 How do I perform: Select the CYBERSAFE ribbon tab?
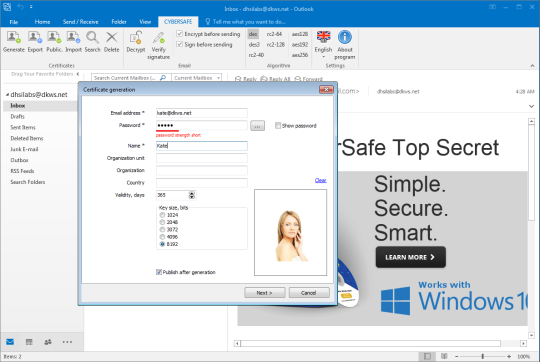click(178, 22)
